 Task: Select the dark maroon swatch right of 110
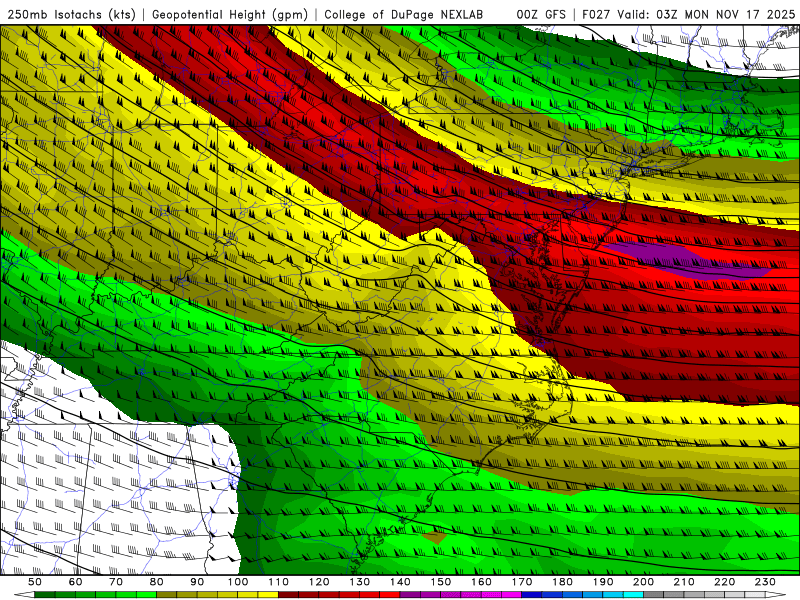(x=288, y=595)
